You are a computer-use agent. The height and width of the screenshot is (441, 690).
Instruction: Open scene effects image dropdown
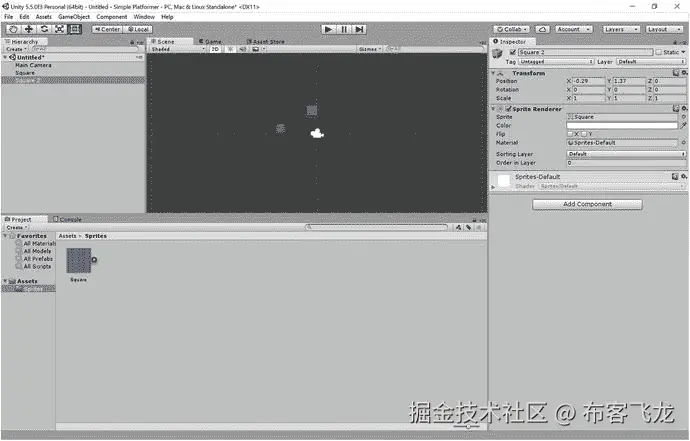point(258,49)
